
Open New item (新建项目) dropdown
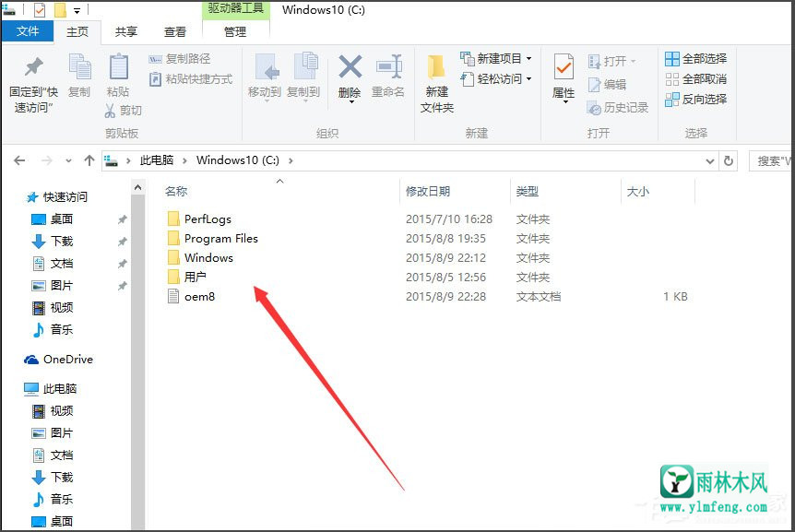coord(496,59)
